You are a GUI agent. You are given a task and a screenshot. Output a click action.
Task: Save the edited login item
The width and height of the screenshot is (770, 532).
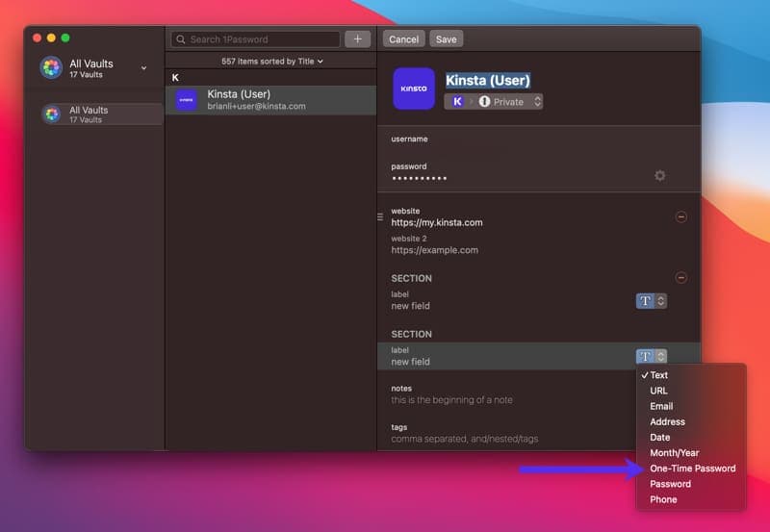click(x=447, y=39)
